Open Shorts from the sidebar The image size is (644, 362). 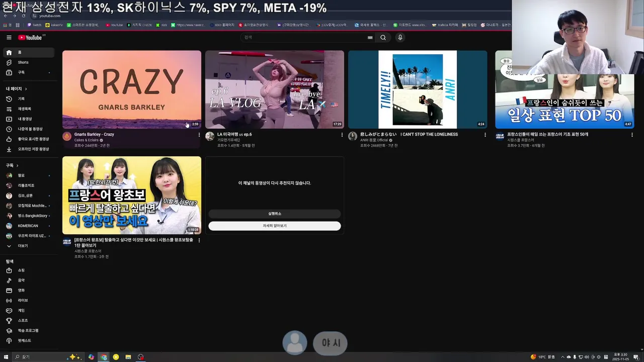(x=29, y=62)
